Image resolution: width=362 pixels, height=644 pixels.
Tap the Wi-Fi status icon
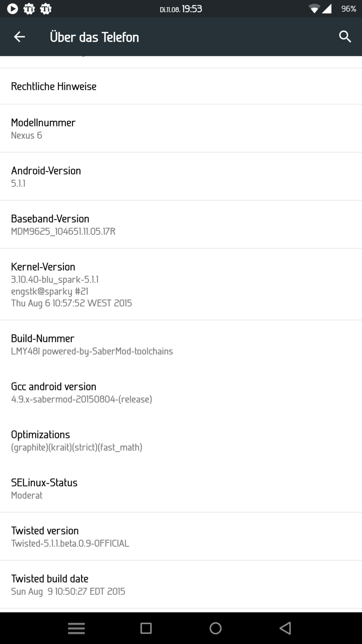point(314,8)
